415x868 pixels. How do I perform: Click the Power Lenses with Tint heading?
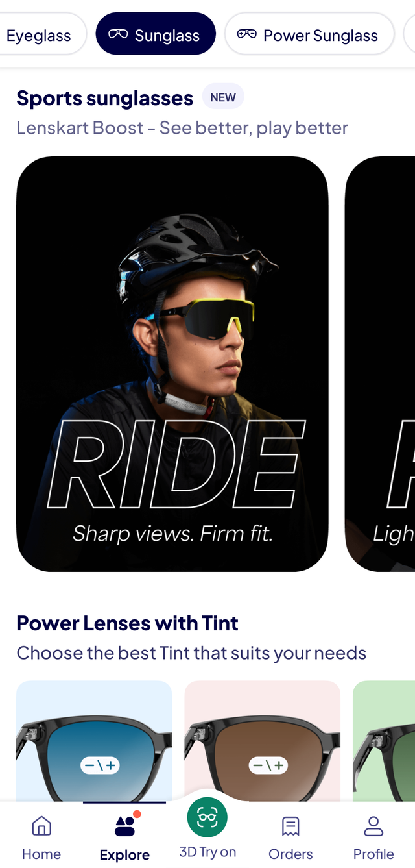pos(127,623)
